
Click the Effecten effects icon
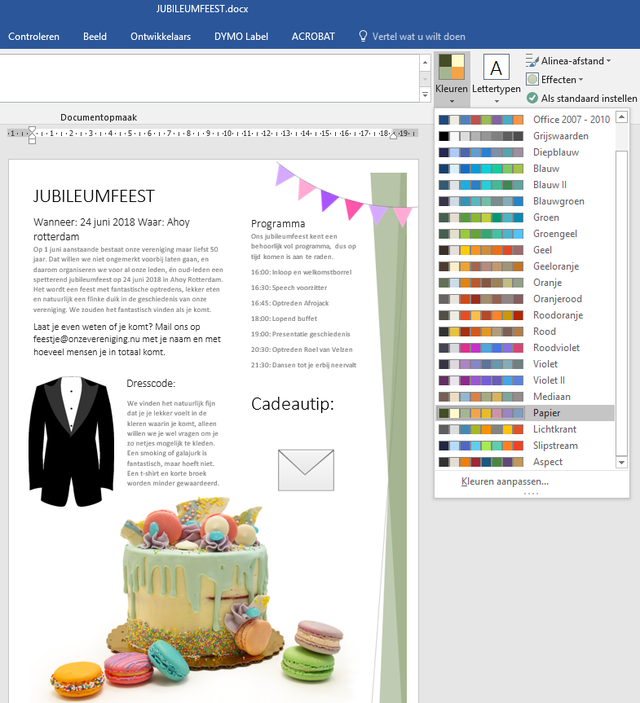532,79
